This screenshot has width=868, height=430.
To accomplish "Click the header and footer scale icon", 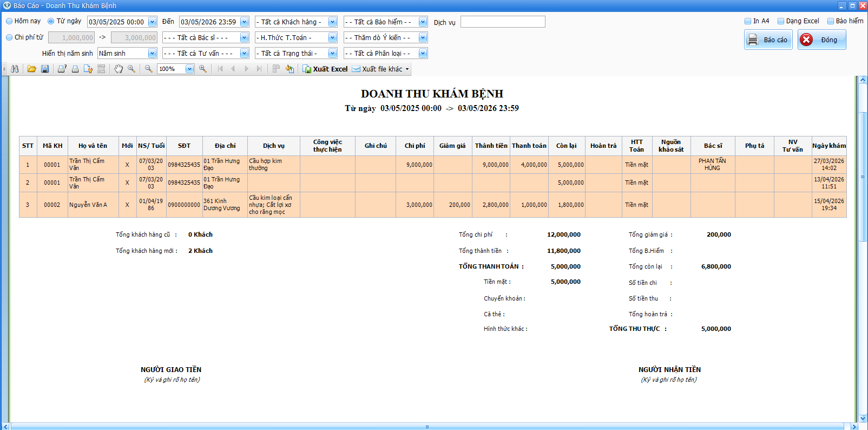I will pos(101,69).
